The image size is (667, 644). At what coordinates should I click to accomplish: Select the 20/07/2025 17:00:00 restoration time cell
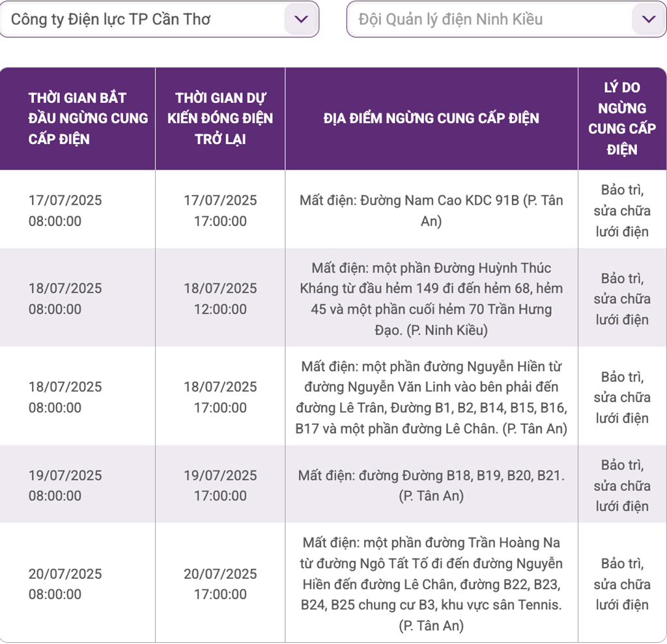[220, 583]
